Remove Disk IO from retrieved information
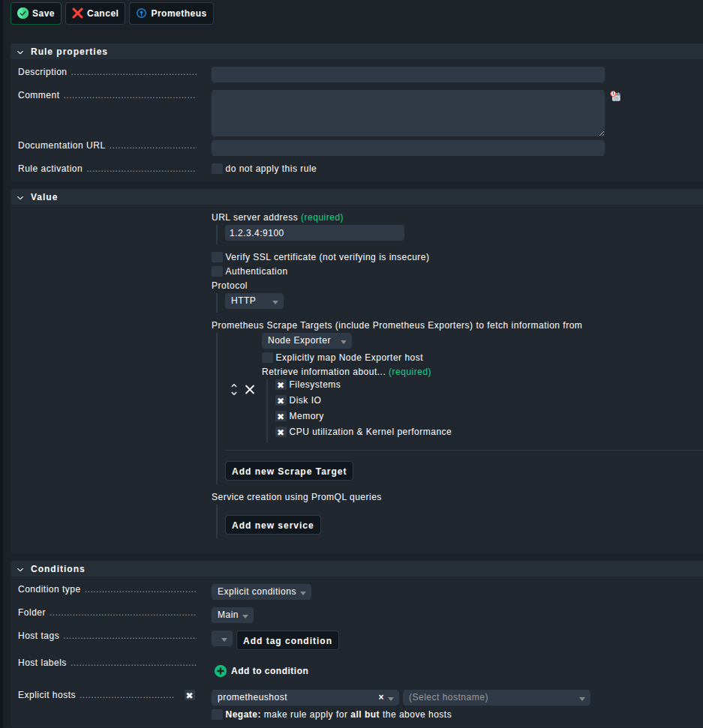The image size is (703, 728). [281, 401]
